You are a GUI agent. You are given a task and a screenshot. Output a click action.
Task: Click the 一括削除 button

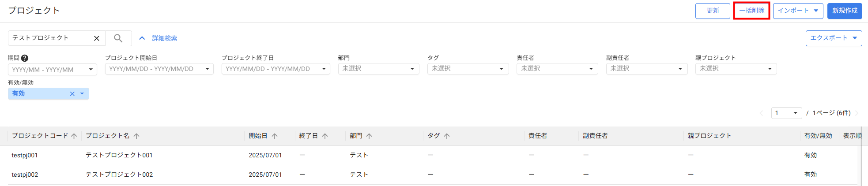(751, 11)
